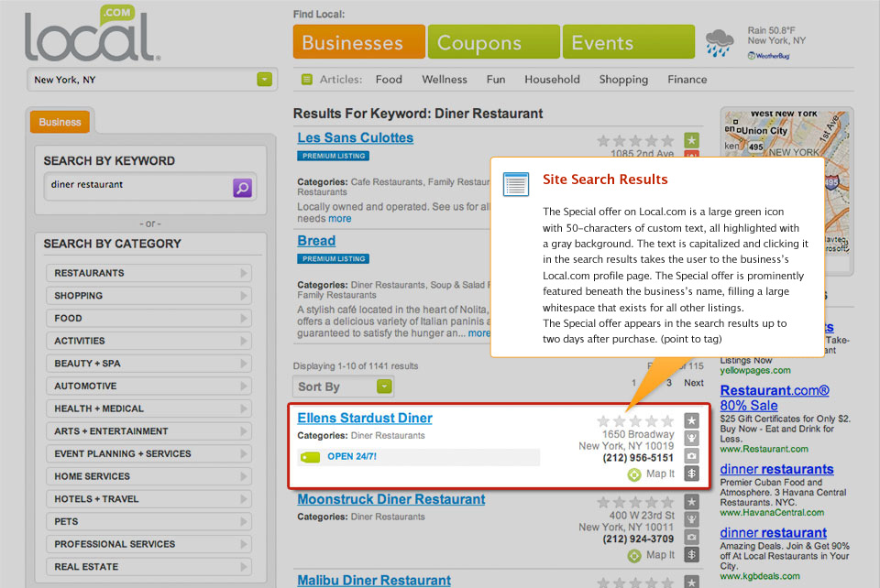The height and width of the screenshot is (588, 880).
Task: Expand the Restaurants category
Action: tap(148, 273)
